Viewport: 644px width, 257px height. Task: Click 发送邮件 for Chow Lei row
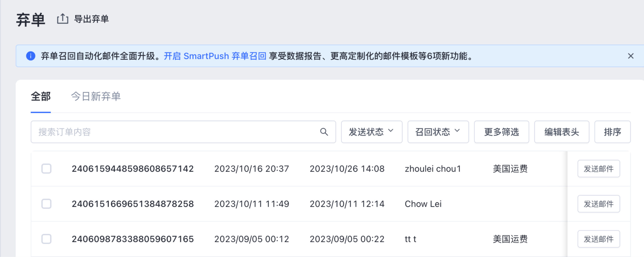coord(598,204)
